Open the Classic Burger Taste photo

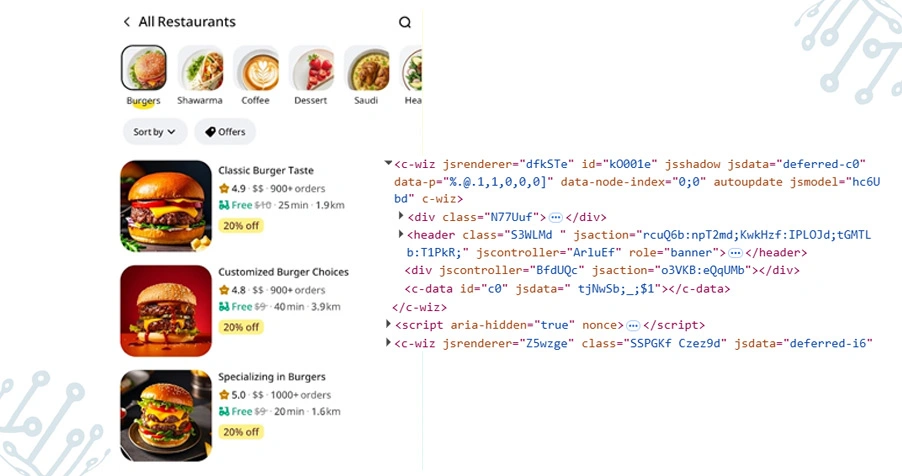(x=166, y=206)
